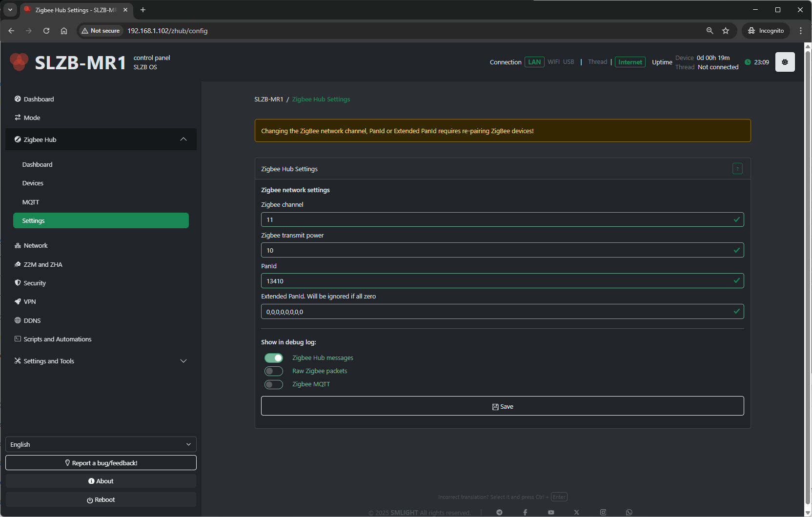Open the Instagram footer icon
Screen dimensions: 812x517
coord(603,512)
